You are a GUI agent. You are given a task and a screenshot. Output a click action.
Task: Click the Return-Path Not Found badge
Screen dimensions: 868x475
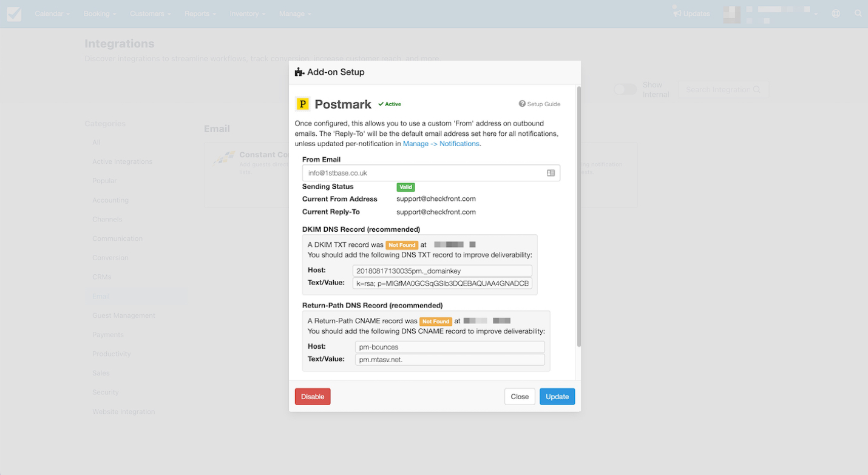coord(436,322)
